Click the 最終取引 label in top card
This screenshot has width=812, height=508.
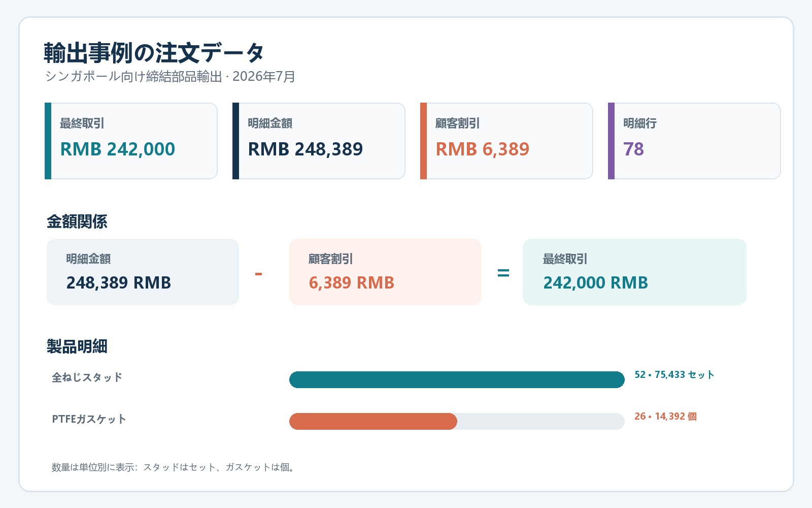pos(82,123)
